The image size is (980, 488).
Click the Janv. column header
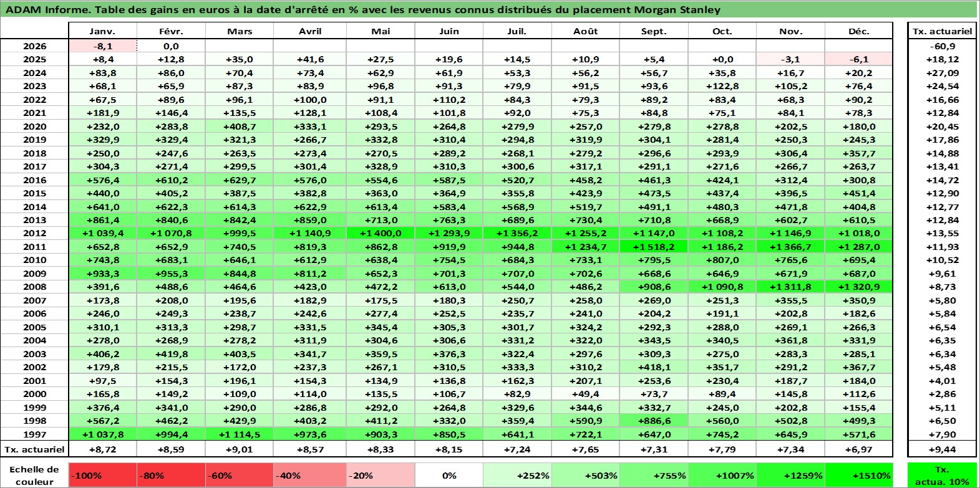(102, 31)
